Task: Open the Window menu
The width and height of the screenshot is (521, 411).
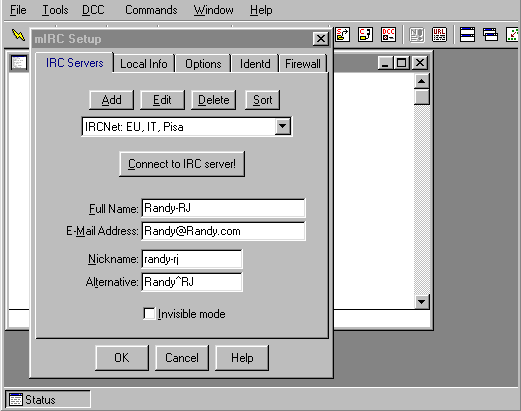Action: (x=213, y=10)
